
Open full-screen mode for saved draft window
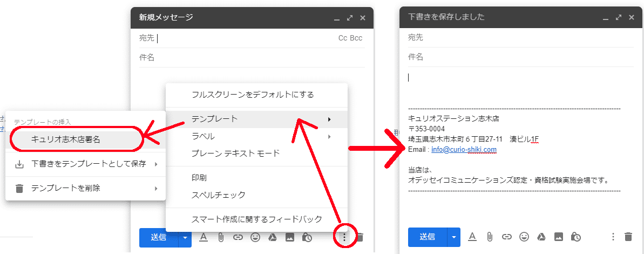pos(618,18)
